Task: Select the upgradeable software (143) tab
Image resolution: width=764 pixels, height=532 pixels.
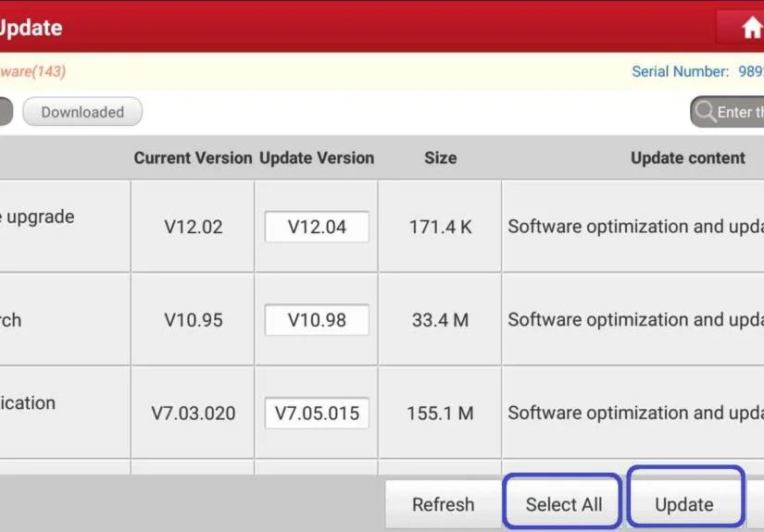Action: click(32, 71)
